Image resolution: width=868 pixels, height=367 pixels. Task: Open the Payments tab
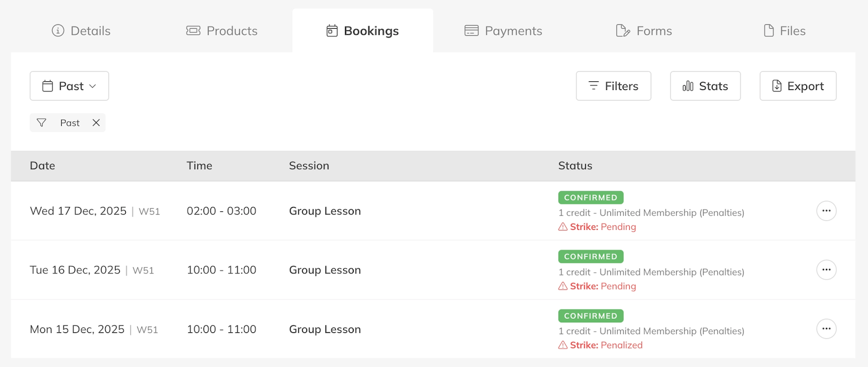click(x=503, y=31)
